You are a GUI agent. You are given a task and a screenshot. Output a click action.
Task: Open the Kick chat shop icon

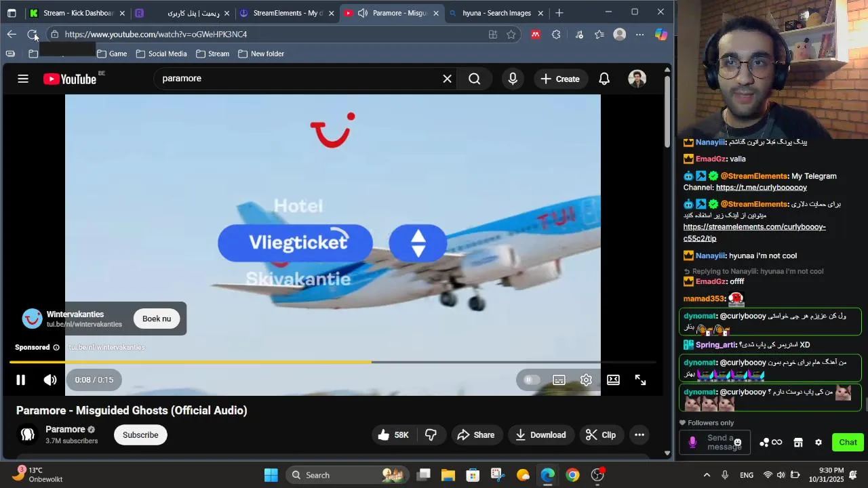(x=798, y=443)
